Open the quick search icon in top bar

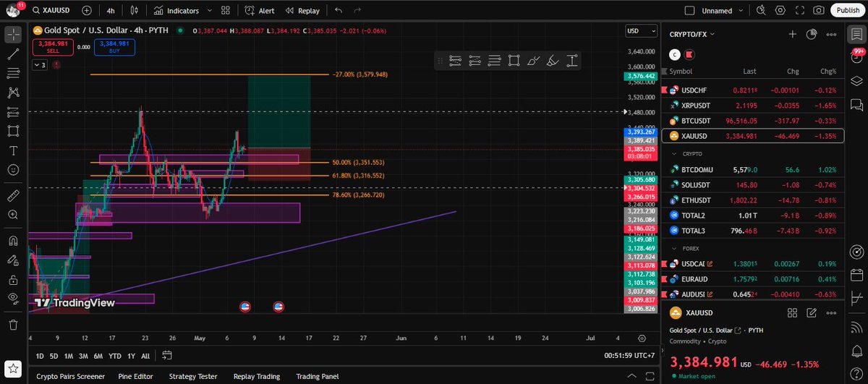(x=761, y=11)
